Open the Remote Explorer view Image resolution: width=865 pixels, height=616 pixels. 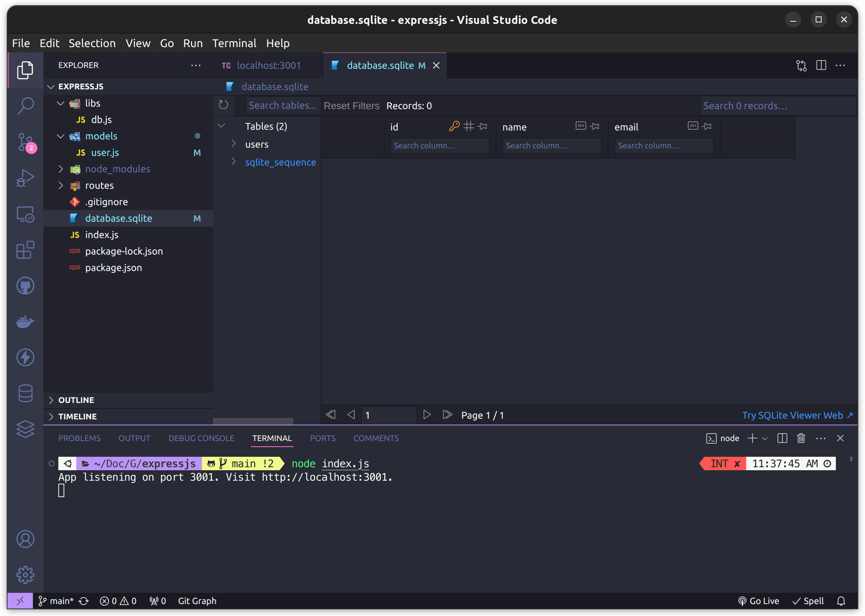click(25, 214)
